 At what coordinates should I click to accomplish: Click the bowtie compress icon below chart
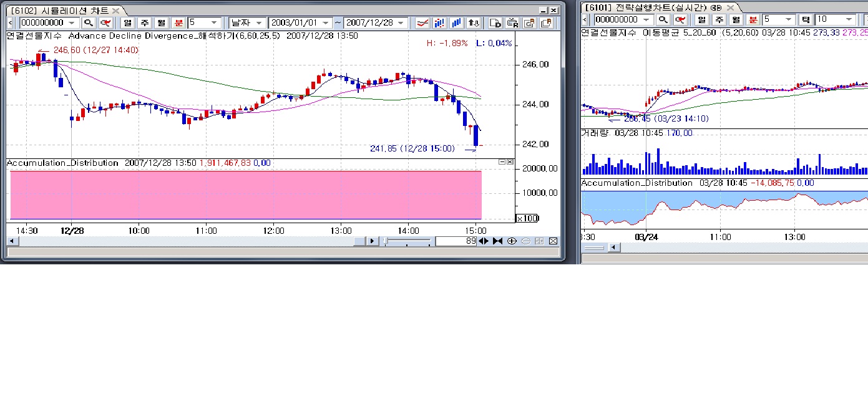click(497, 241)
